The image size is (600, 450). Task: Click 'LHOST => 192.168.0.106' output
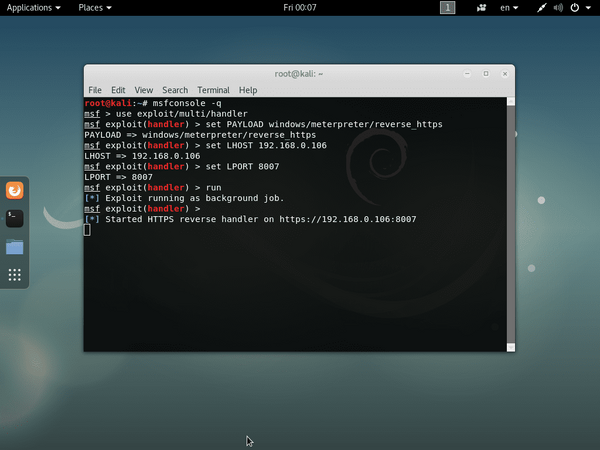click(x=142, y=156)
